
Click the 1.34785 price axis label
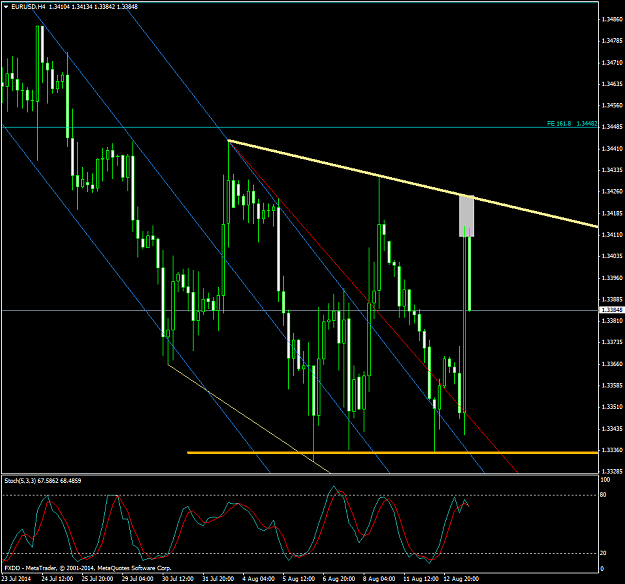(x=612, y=41)
